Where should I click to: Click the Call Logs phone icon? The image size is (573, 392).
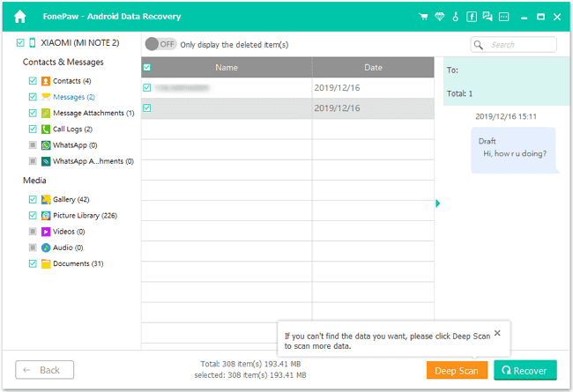[x=46, y=129]
